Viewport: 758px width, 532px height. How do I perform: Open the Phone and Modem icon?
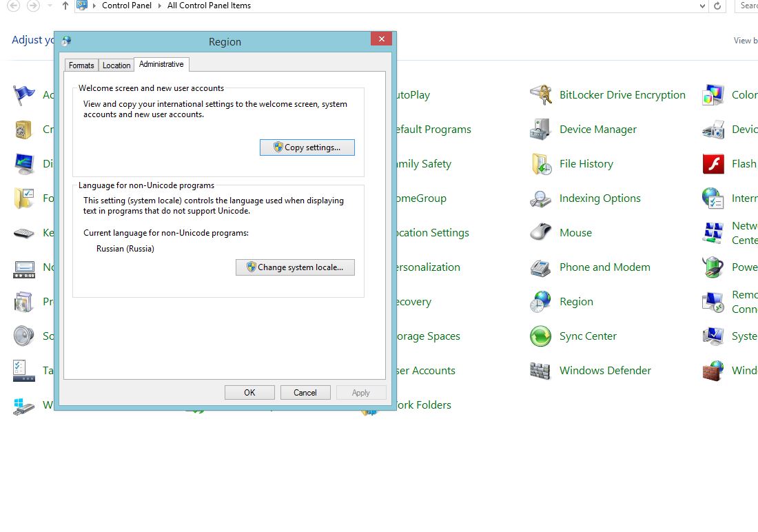tap(540, 267)
